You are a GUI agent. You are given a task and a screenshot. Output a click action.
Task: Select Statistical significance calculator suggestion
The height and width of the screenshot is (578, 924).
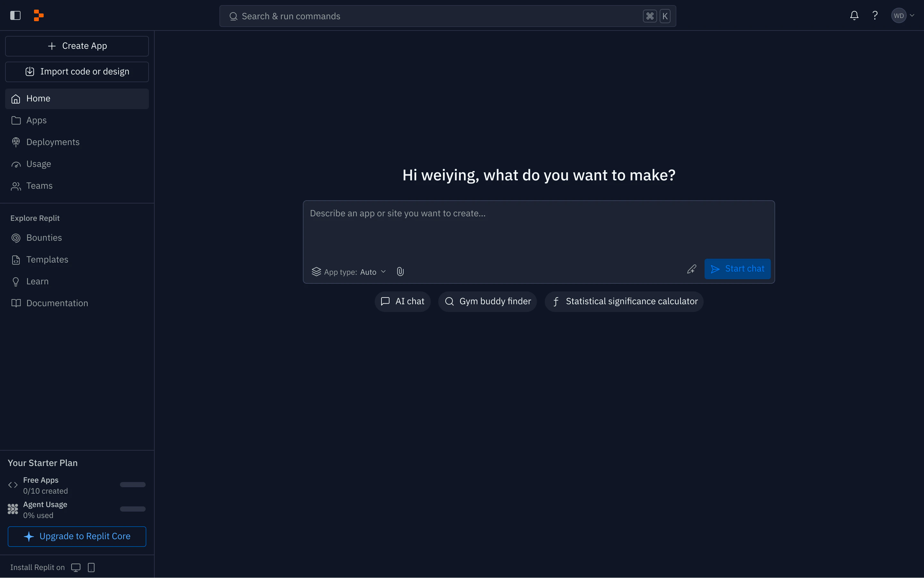624,302
